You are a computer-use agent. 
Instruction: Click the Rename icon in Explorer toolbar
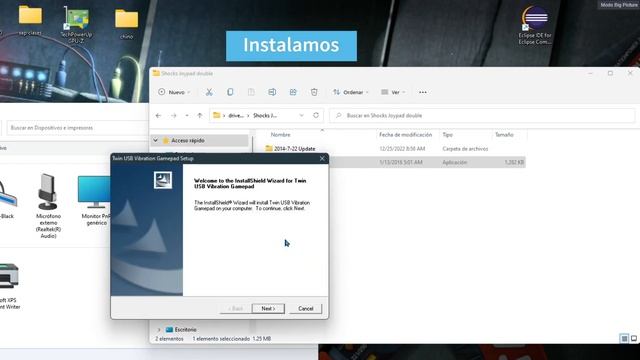click(272, 92)
